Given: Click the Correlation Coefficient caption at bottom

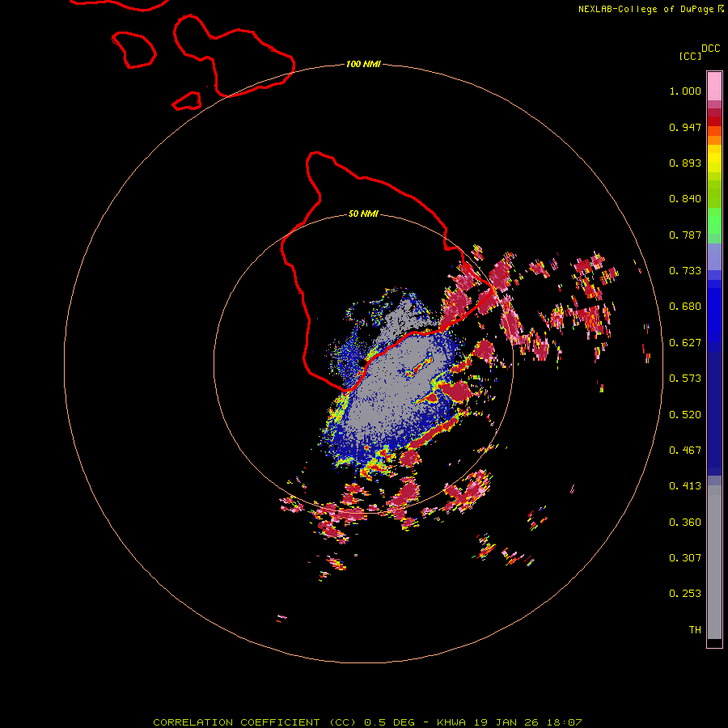Looking at the screenshot, I should click(367, 722).
